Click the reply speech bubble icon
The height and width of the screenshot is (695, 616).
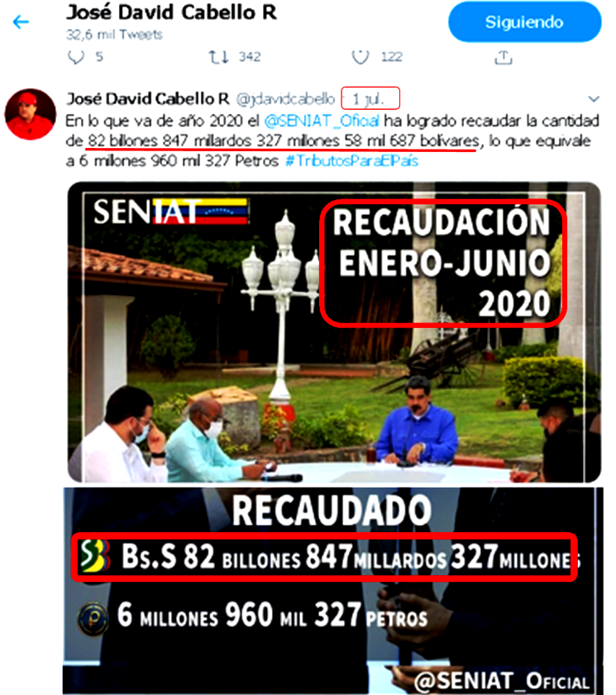click(76, 57)
